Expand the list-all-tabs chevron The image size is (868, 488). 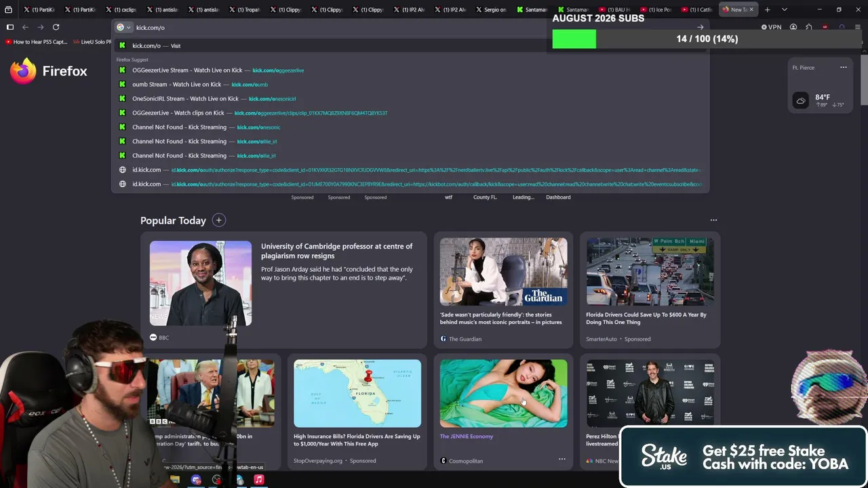click(x=784, y=9)
